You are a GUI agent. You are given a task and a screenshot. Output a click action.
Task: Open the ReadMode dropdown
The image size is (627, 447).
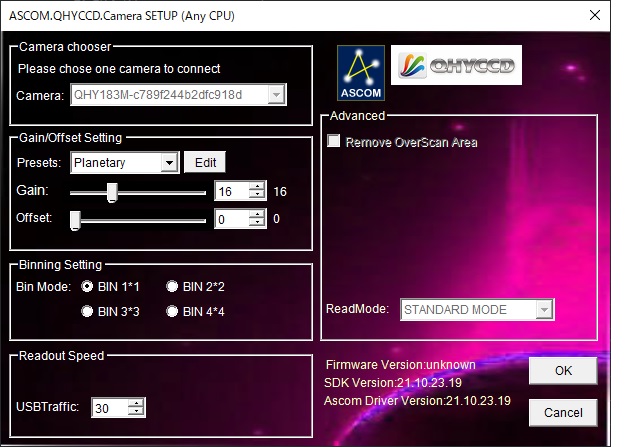(x=544, y=309)
